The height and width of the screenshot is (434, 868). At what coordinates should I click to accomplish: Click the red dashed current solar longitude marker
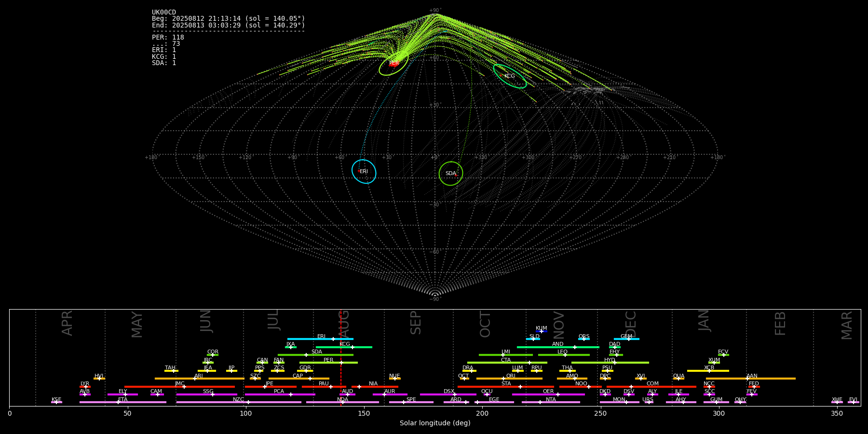point(341,357)
